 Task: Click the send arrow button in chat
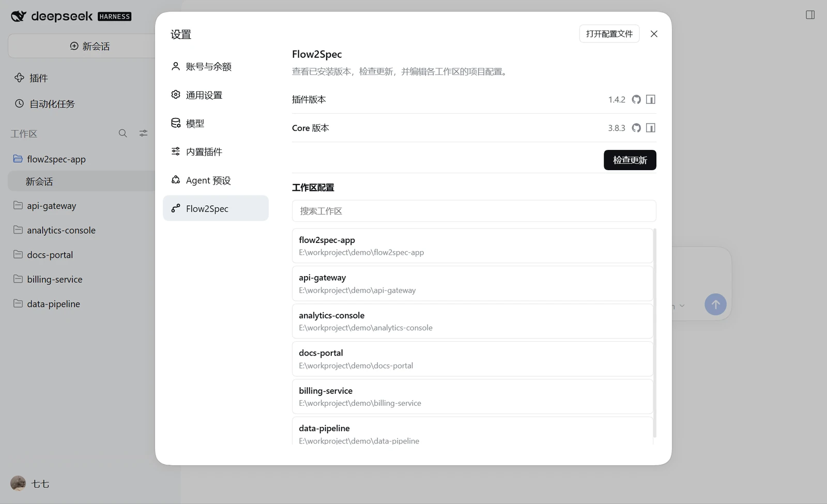(x=715, y=304)
